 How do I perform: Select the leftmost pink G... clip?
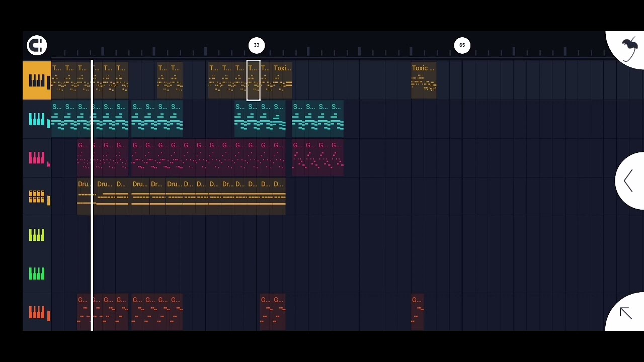tap(84, 158)
